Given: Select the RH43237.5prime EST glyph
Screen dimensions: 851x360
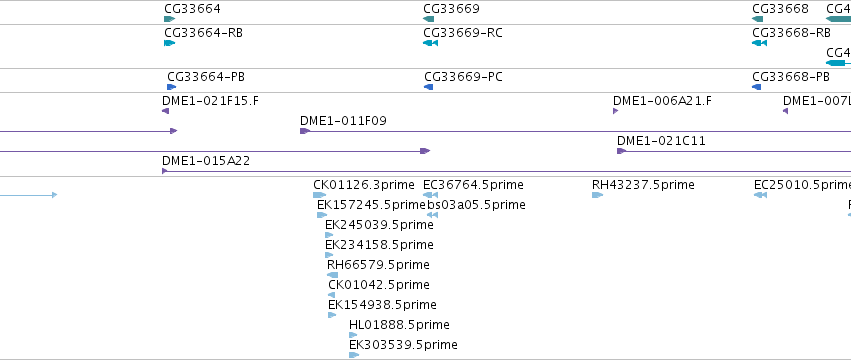Looking at the screenshot, I should [598, 195].
